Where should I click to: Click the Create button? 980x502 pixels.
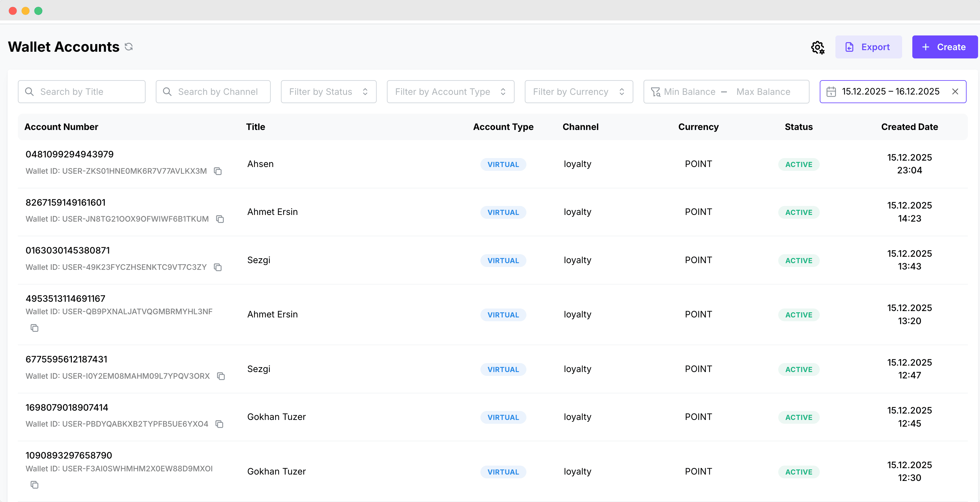[x=944, y=47]
